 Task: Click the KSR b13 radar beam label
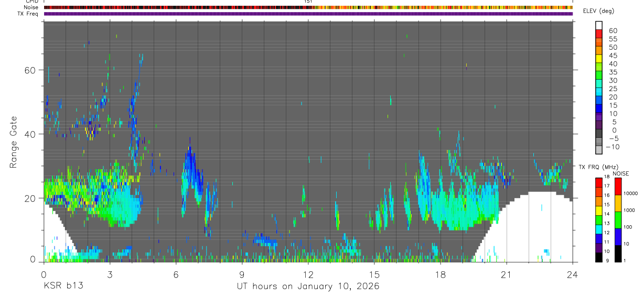[63, 287]
